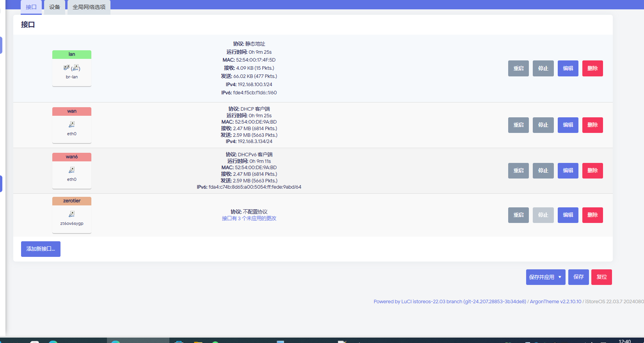
Task: Stop the wan interface with 停止
Action: [543, 125]
